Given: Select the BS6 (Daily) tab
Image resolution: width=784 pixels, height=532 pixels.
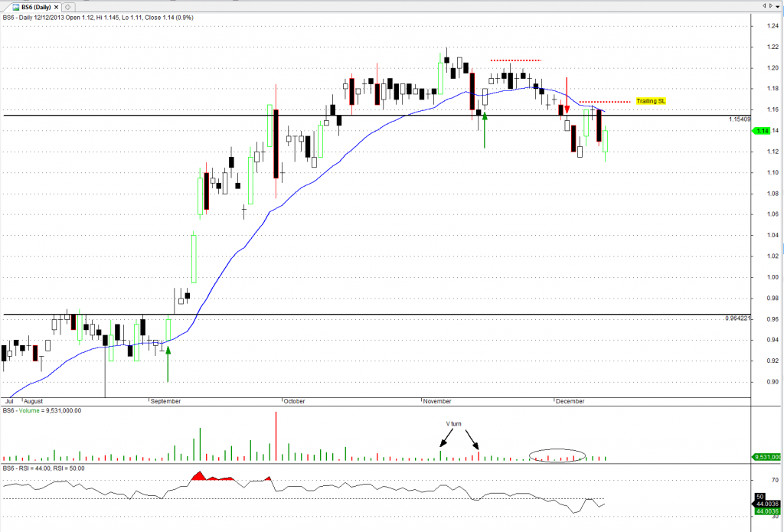Looking at the screenshot, I should (x=35, y=6).
